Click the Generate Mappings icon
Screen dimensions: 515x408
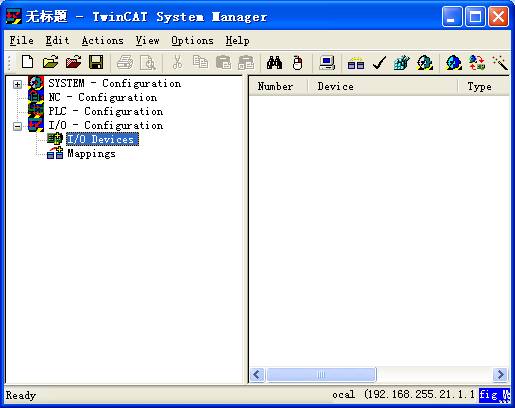pyautogui.click(x=356, y=62)
